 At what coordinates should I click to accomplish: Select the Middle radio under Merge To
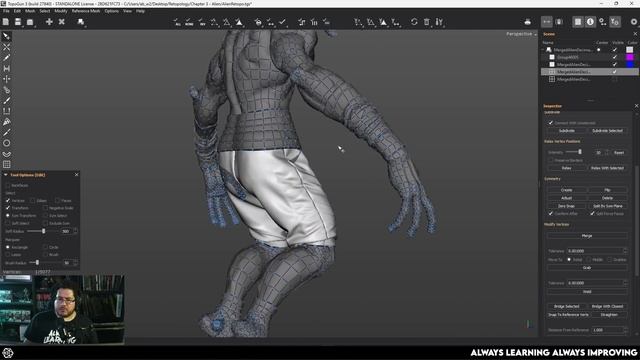(x=589, y=260)
